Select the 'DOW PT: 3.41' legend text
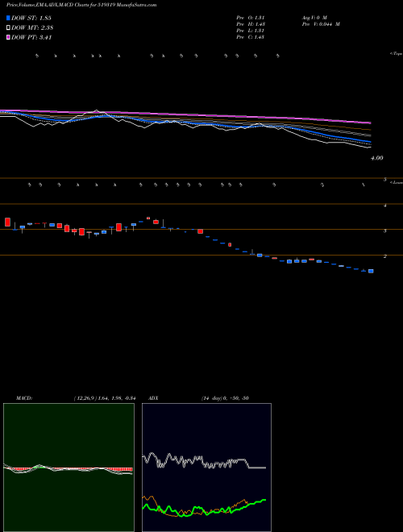The height and width of the screenshot is (532, 403). tap(31, 38)
